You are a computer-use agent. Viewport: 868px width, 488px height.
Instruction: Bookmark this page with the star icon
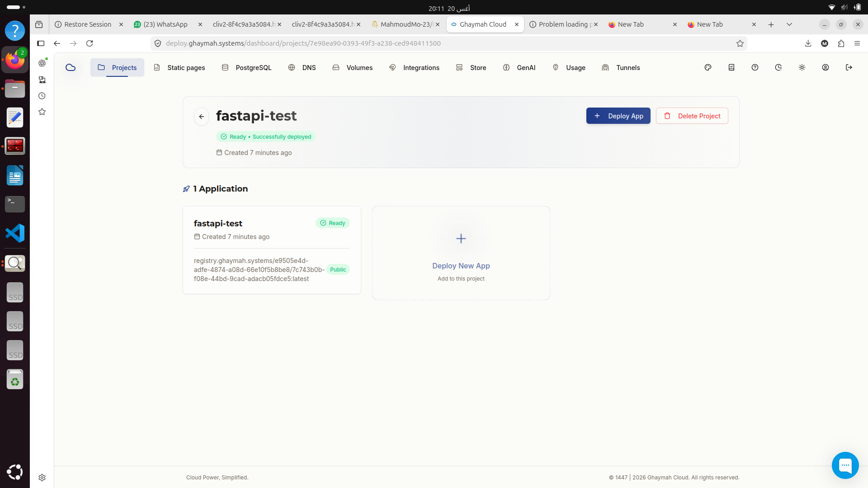(x=740, y=43)
